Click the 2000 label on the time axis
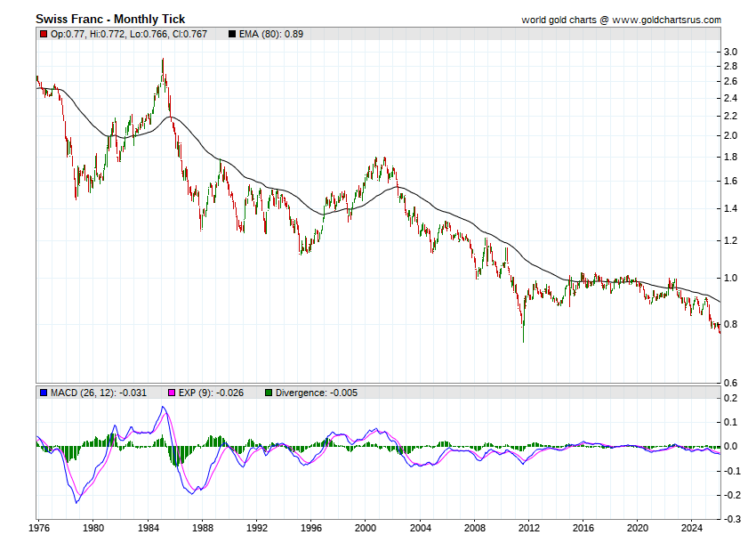Viewport: 756px width, 551px height. [366, 527]
